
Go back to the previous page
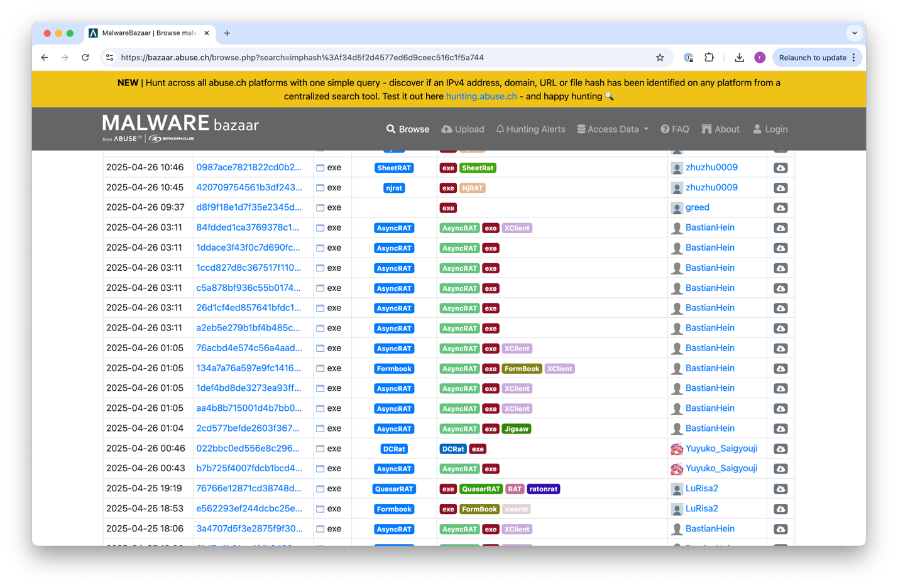(45, 58)
